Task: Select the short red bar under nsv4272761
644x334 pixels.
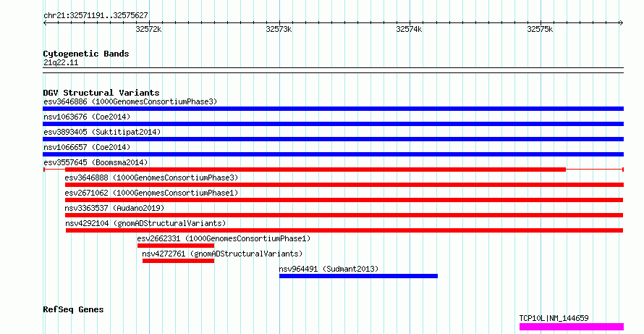Action: click(178, 261)
